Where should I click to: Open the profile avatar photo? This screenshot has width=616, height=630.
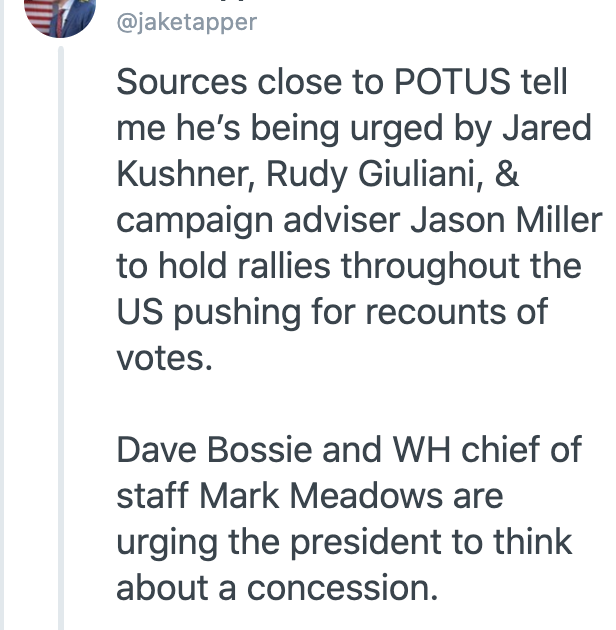coord(60,16)
